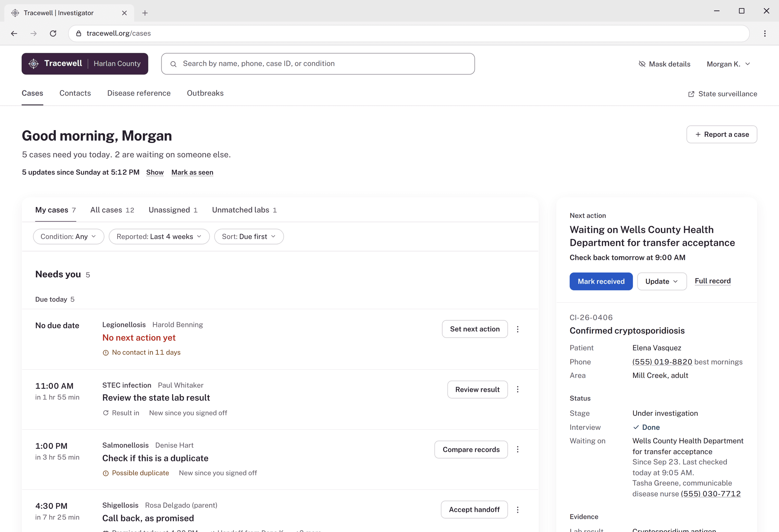Image resolution: width=779 pixels, height=532 pixels.
Task: Go to the Outbreaks tab
Action: point(205,93)
